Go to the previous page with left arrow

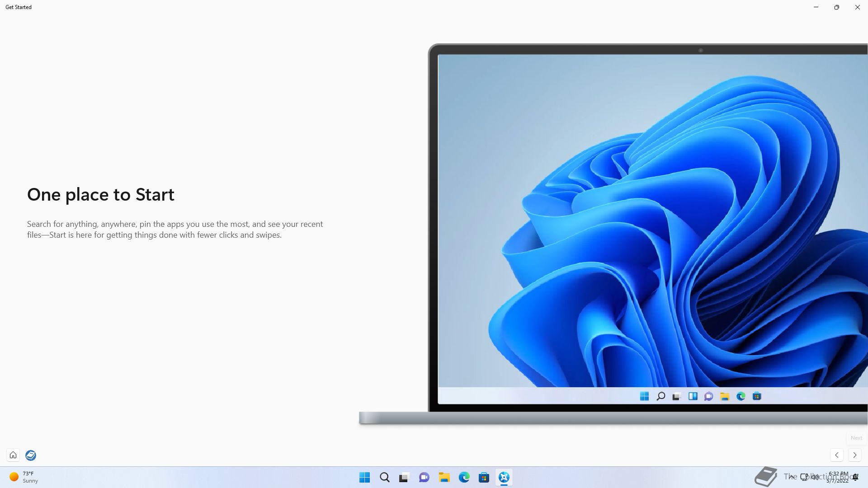(837, 455)
